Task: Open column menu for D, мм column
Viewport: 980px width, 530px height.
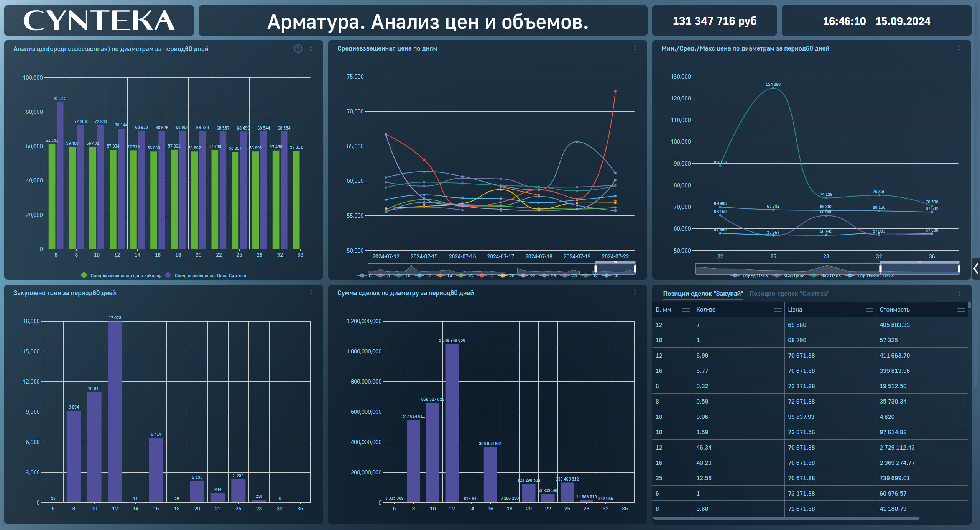Action: tap(686, 309)
